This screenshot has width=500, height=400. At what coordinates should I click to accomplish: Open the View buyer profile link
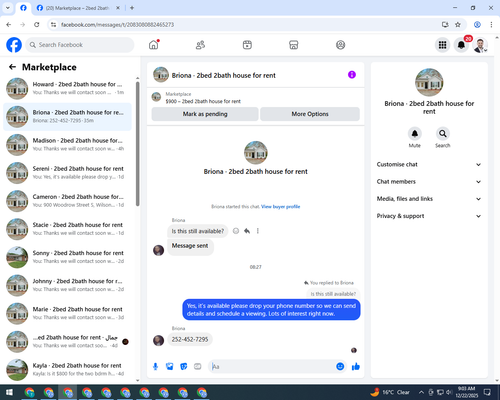point(280,207)
